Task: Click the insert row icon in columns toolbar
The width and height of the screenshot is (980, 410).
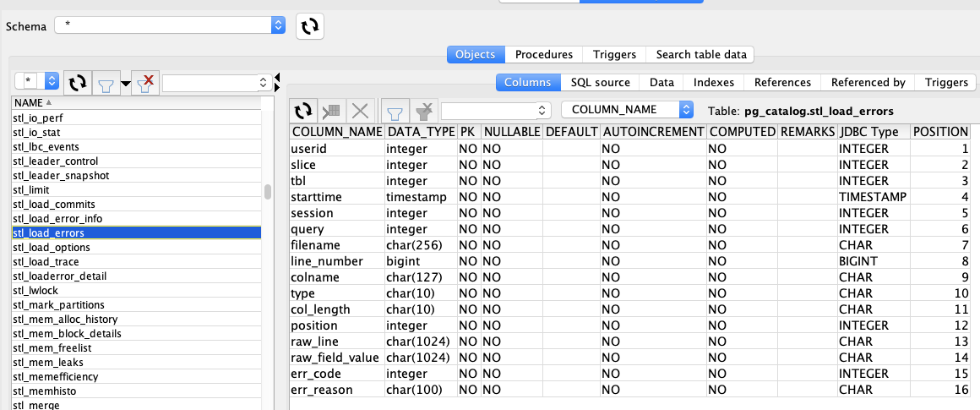Action: (332, 110)
